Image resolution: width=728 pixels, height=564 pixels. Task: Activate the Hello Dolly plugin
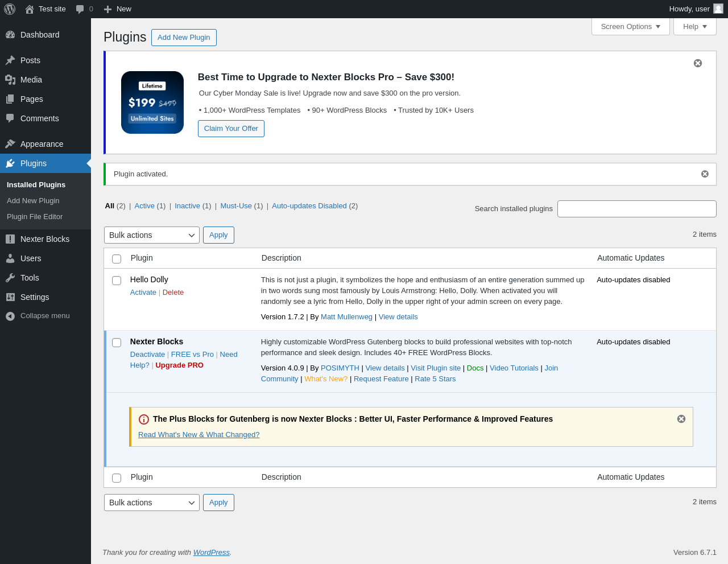143,293
